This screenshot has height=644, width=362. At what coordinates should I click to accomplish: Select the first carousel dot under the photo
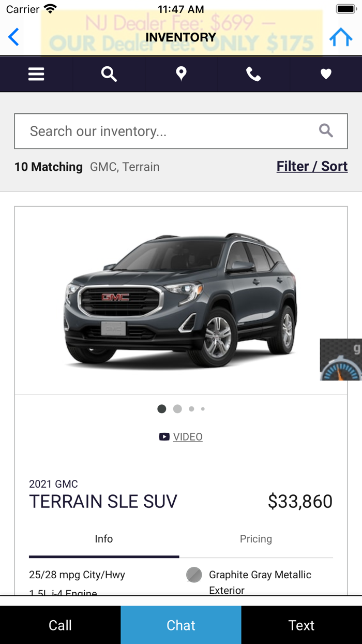161,408
